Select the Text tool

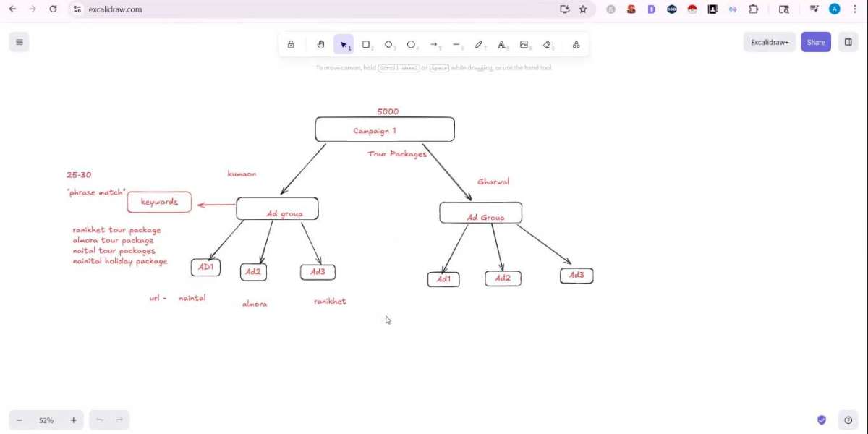click(x=502, y=44)
